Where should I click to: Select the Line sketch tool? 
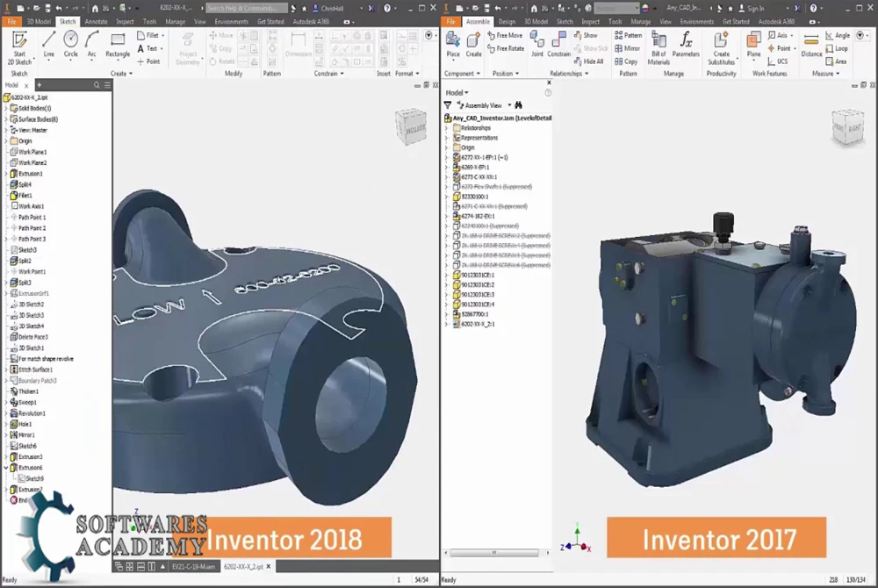pyautogui.click(x=48, y=45)
